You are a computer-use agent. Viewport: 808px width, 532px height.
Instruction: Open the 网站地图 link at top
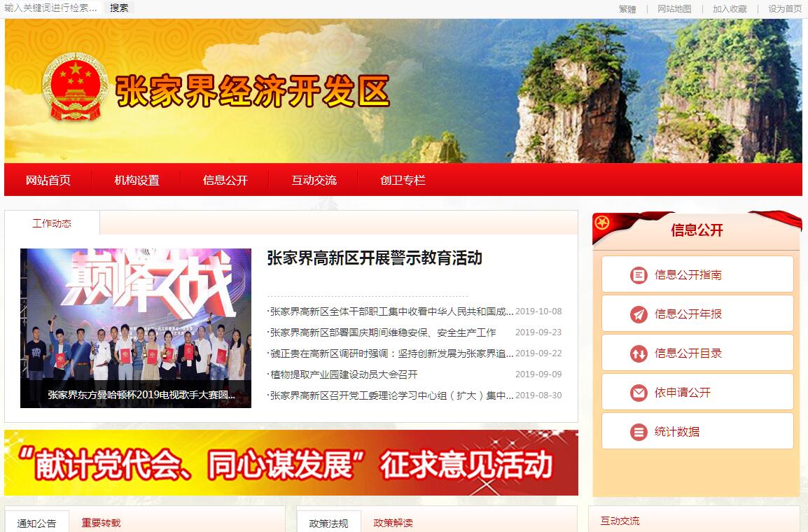[674, 9]
